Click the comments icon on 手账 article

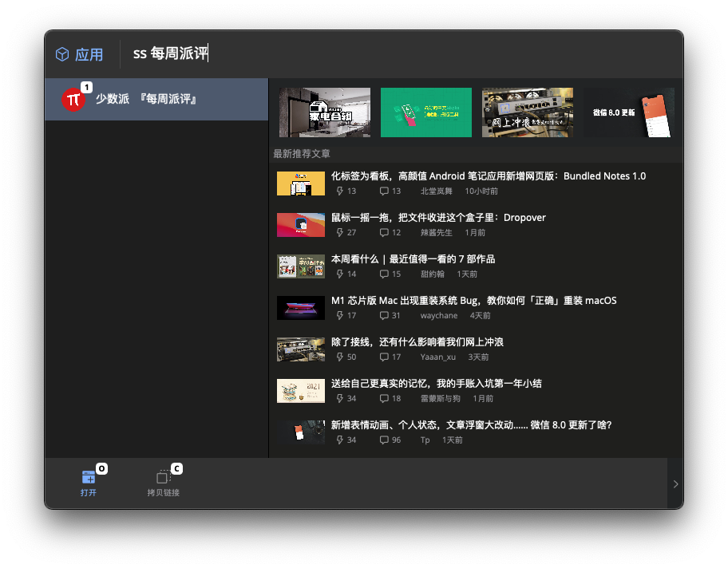(x=384, y=398)
